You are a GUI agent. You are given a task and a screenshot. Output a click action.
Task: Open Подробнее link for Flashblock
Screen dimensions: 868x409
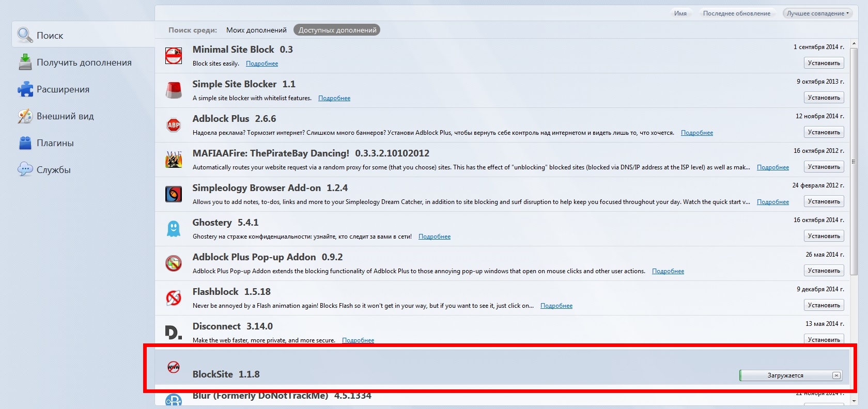(x=556, y=306)
